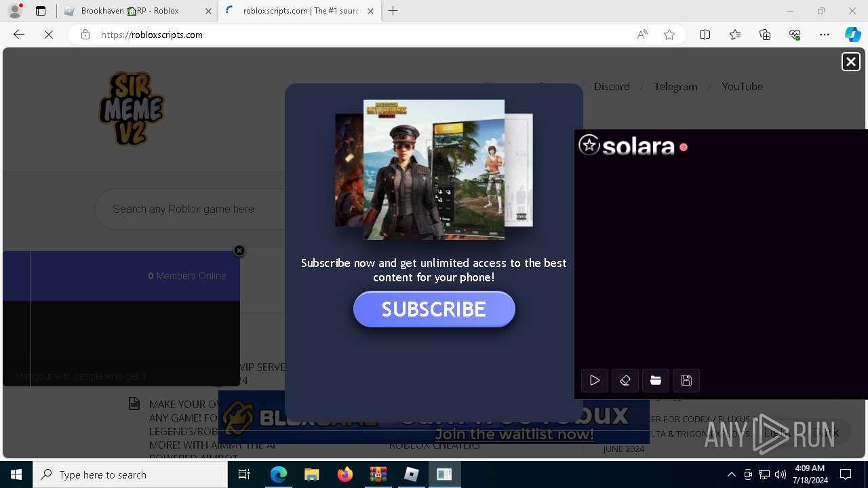Screen dimensions: 868x488
Task: Open the Roblox app on the taskbar
Action: click(411, 474)
